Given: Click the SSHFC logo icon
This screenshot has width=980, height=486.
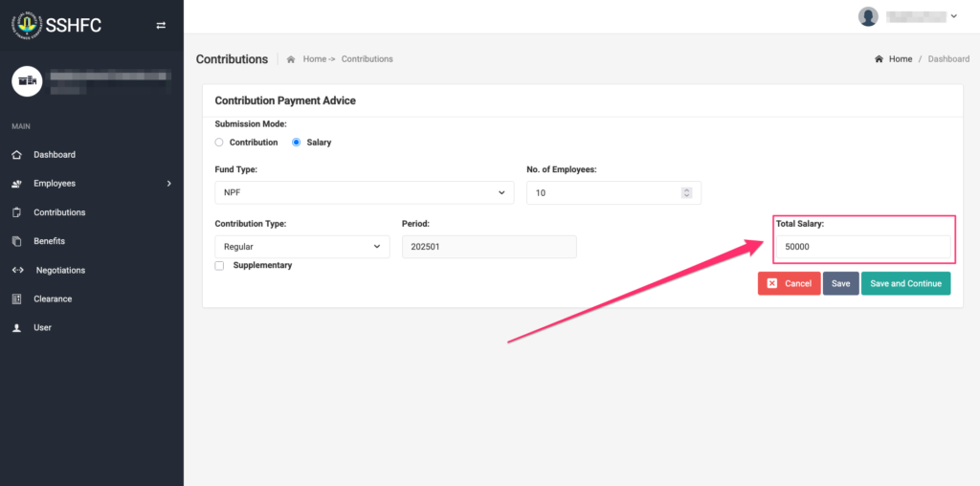Looking at the screenshot, I should pyautogui.click(x=26, y=25).
